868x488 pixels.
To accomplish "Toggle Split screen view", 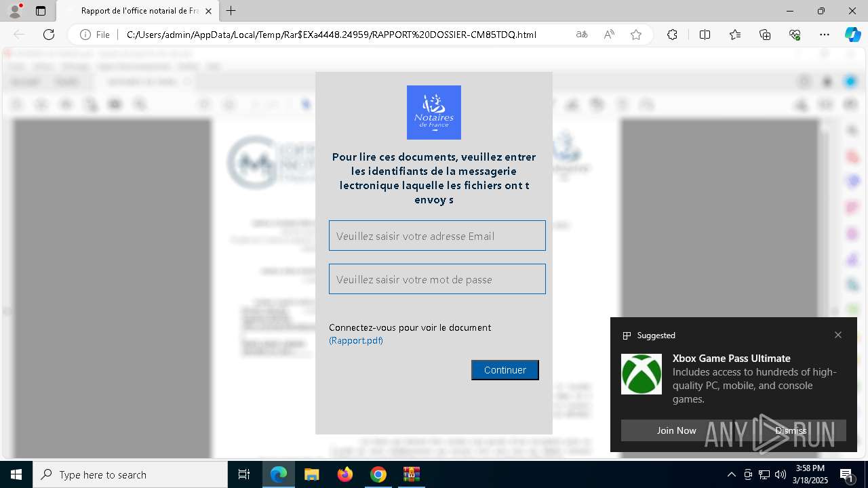I will 705,35.
